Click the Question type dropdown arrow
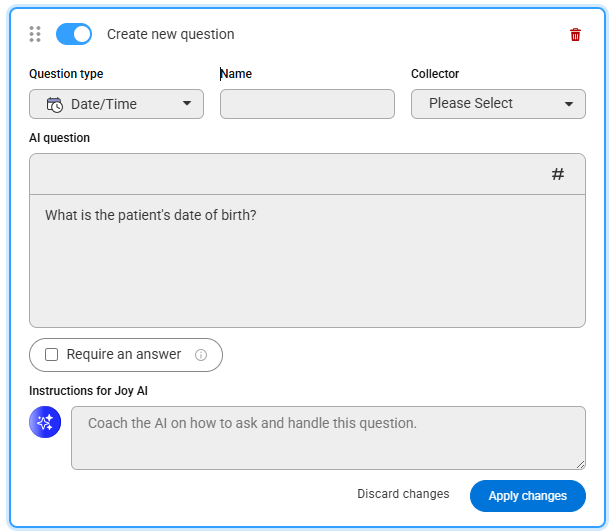615x532 pixels. [187, 103]
